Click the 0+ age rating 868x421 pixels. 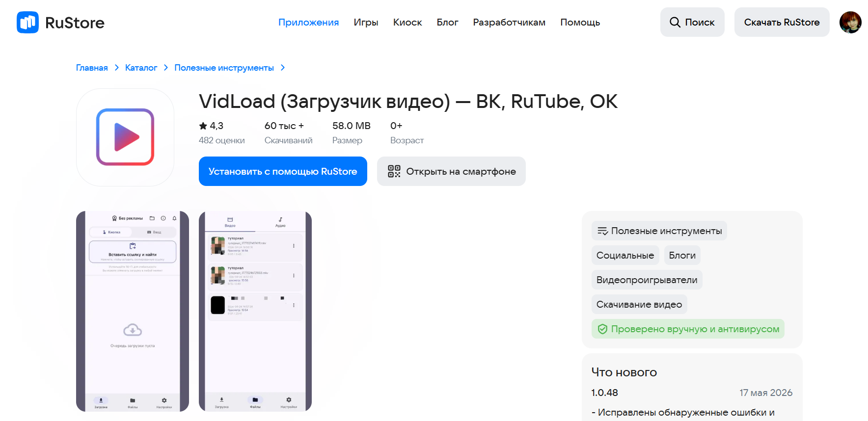pos(396,126)
